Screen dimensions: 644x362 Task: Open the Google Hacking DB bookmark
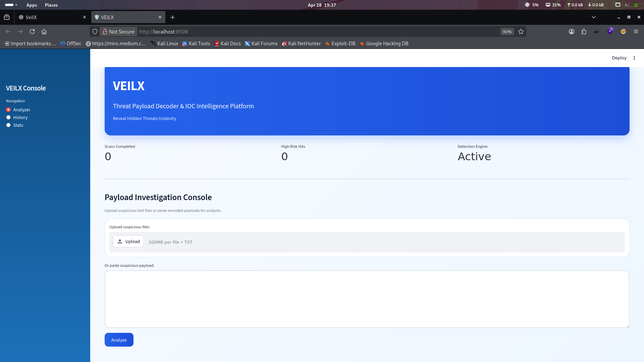[384, 44]
